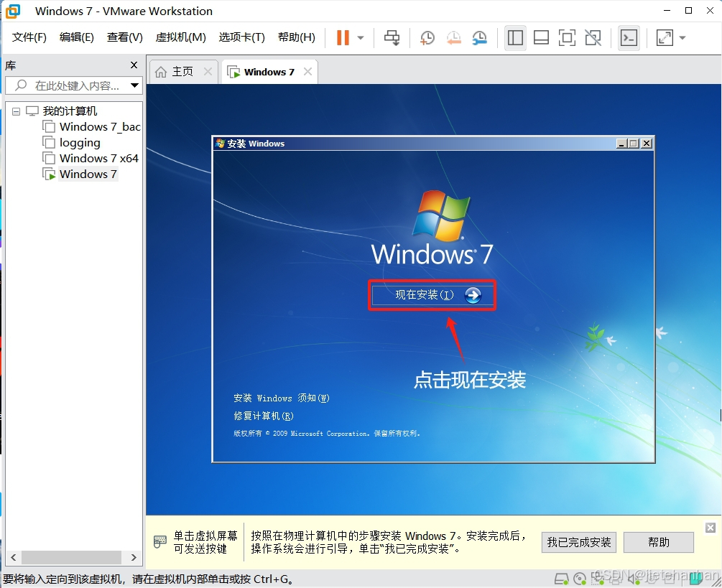Click the hard disk status icon
Viewport: 722px width, 588px height.
(x=561, y=579)
